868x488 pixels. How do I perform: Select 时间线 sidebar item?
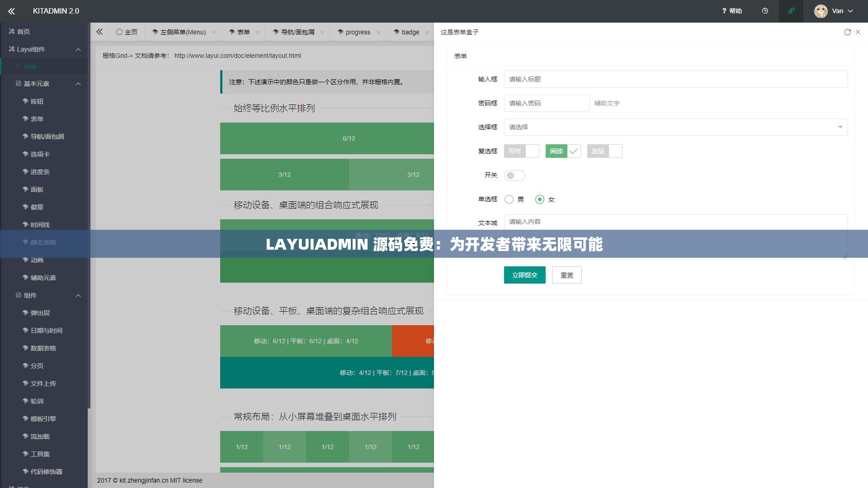coord(44,225)
